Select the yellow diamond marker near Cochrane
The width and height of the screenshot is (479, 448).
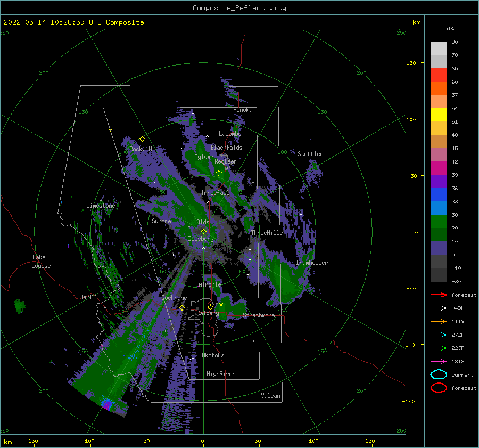(x=183, y=307)
